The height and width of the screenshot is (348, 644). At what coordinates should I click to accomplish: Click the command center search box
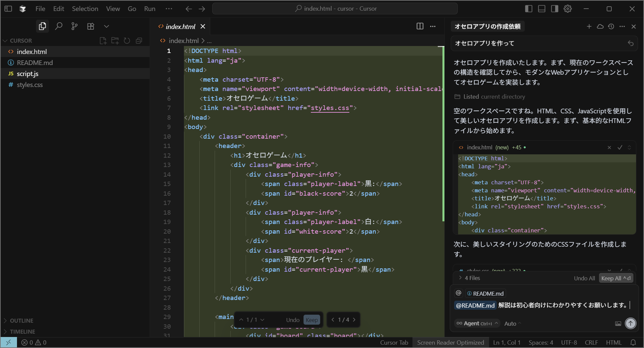[x=335, y=9]
